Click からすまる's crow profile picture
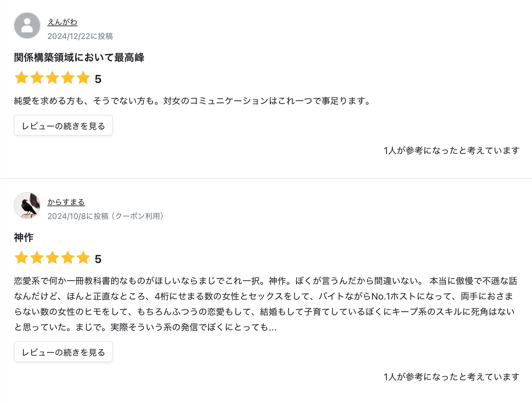Image resolution: width=532 pixels, height=403 pixels. pos(27,206)
